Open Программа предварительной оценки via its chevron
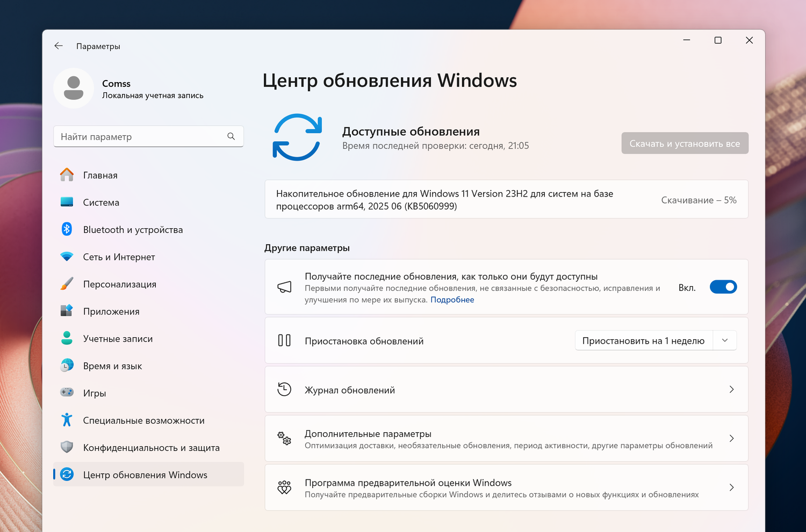This screenshot has height=532, width=806. click(731, 487)
